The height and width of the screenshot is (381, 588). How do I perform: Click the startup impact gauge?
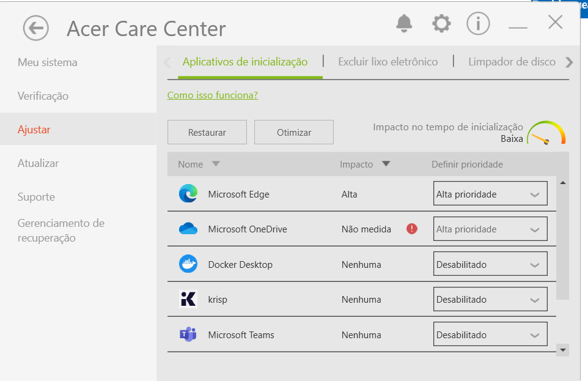546,133
